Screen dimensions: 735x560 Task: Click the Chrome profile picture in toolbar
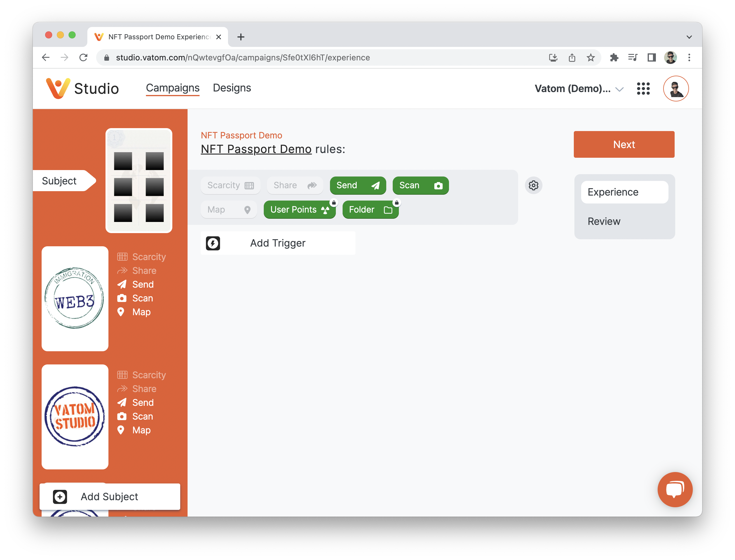tap(670, 57)
